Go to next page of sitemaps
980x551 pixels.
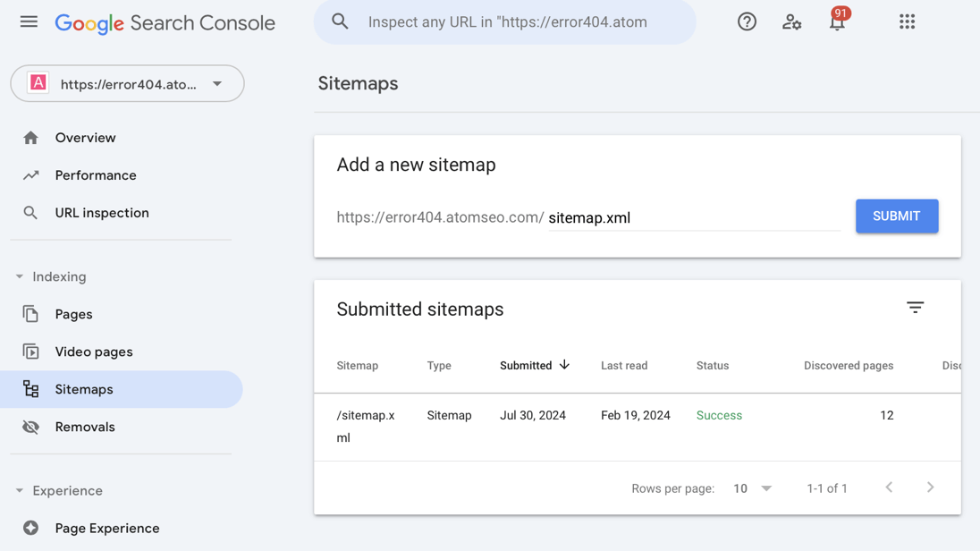[x=930, y=487]
